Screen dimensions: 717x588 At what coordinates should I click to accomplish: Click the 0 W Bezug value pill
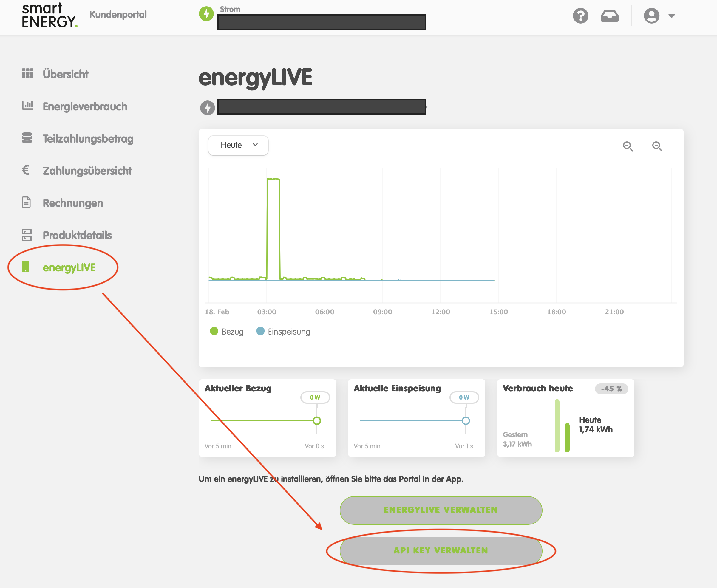click(315, 397)
